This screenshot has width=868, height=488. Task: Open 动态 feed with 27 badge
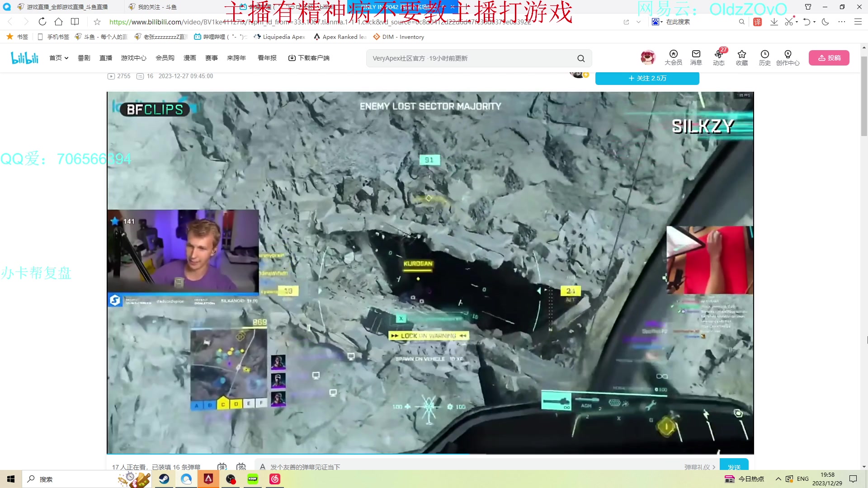point(719,58)
